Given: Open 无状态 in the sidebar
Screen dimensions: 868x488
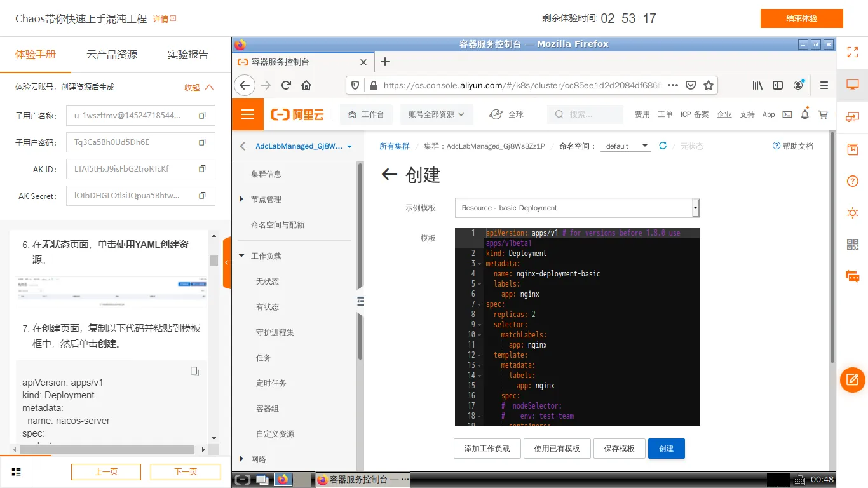Looking at the screenshot, I should point(268,281).
